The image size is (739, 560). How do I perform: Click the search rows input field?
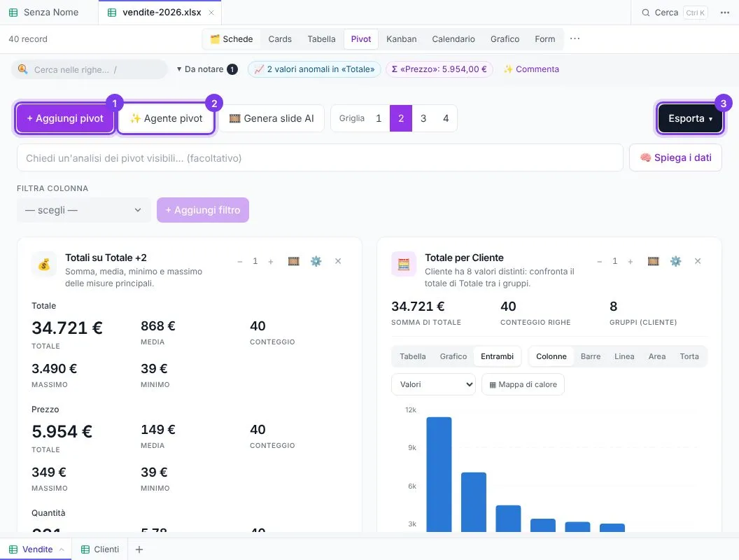click(90, 70)
